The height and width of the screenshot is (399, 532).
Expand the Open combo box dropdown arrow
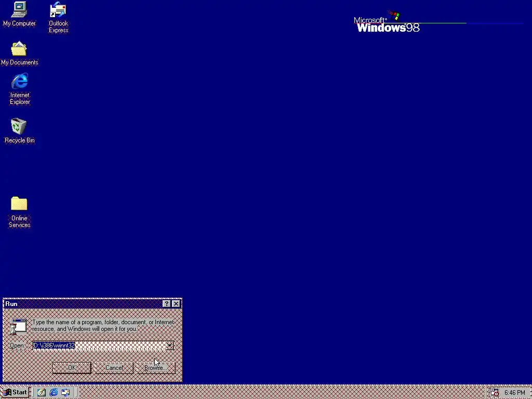170,345
